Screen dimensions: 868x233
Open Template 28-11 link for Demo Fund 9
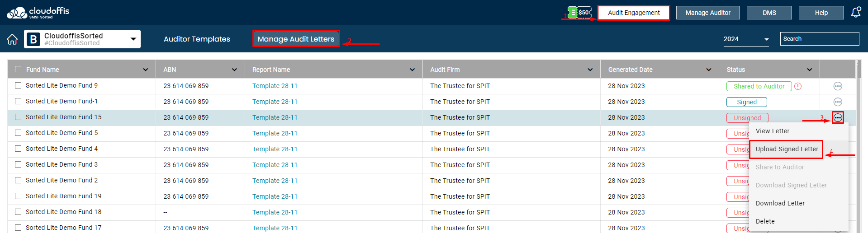275,86
